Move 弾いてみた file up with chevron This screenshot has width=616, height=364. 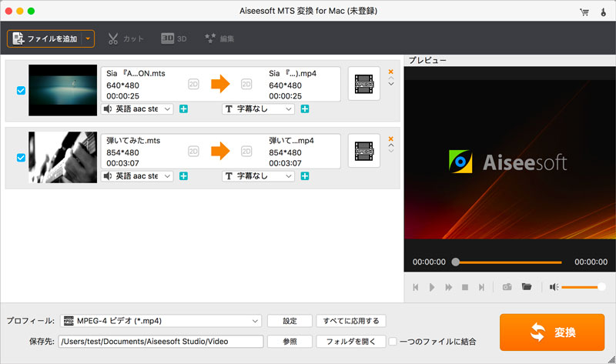[x=391, y=145]
